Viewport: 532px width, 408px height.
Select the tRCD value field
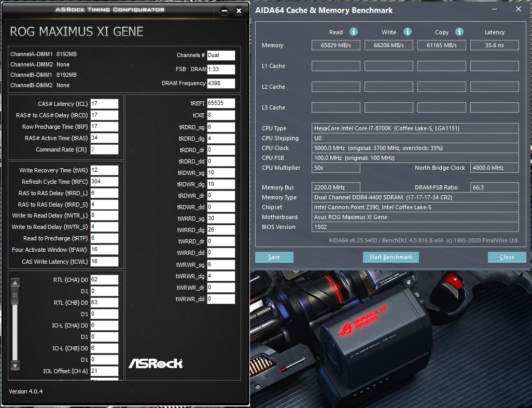click(x=105, y=115)
